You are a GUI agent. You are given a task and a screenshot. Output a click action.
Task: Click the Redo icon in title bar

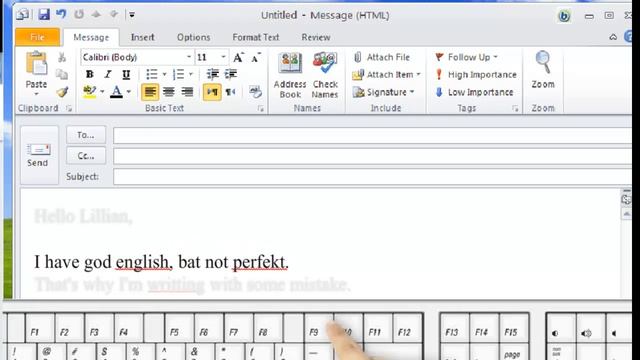coord(79,15)
